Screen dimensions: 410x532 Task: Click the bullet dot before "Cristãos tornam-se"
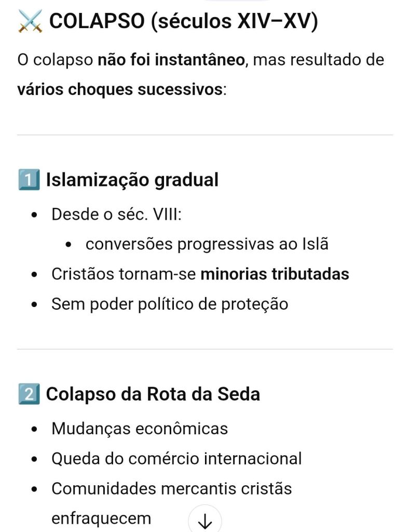34,274
